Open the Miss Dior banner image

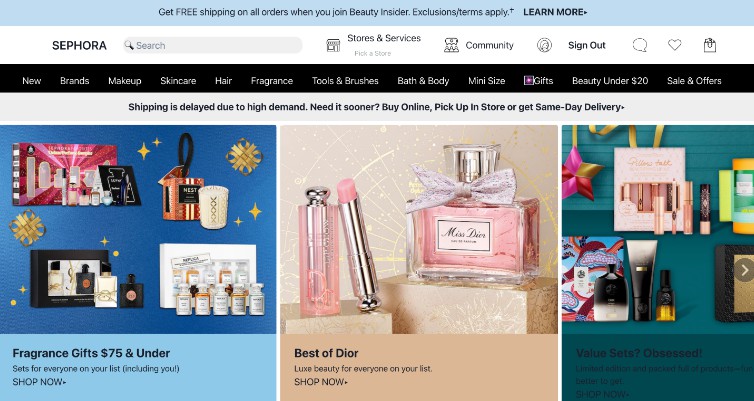pyautogui.click(x=419, y=229)
